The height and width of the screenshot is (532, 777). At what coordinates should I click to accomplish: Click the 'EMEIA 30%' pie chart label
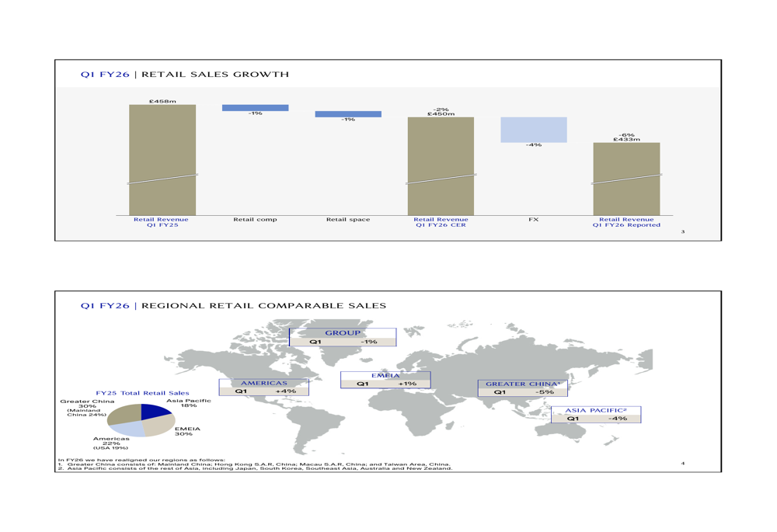click(x=187, y=431)
